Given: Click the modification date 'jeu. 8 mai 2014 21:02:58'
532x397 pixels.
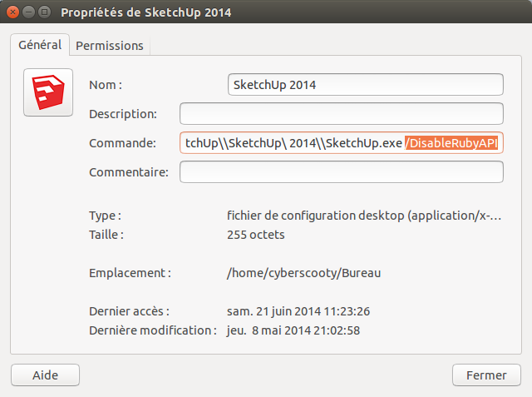Looking at the screenshot, I should 293,330.
